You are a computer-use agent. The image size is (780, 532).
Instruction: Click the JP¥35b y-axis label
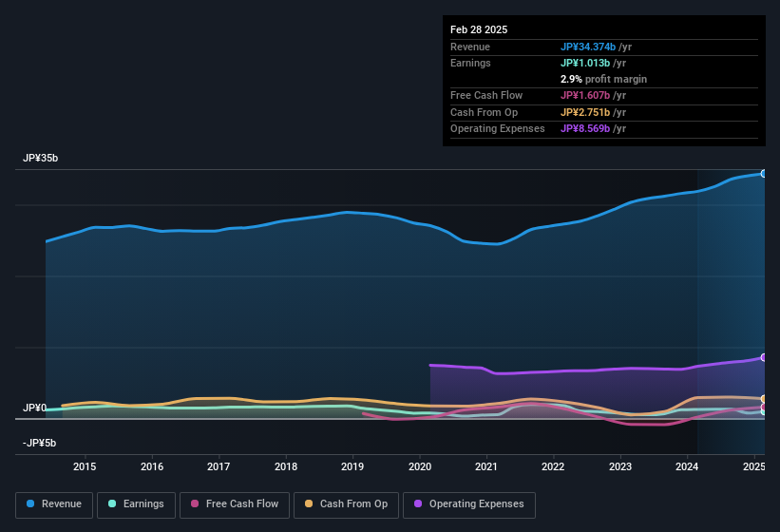click(x=40, y=158)
